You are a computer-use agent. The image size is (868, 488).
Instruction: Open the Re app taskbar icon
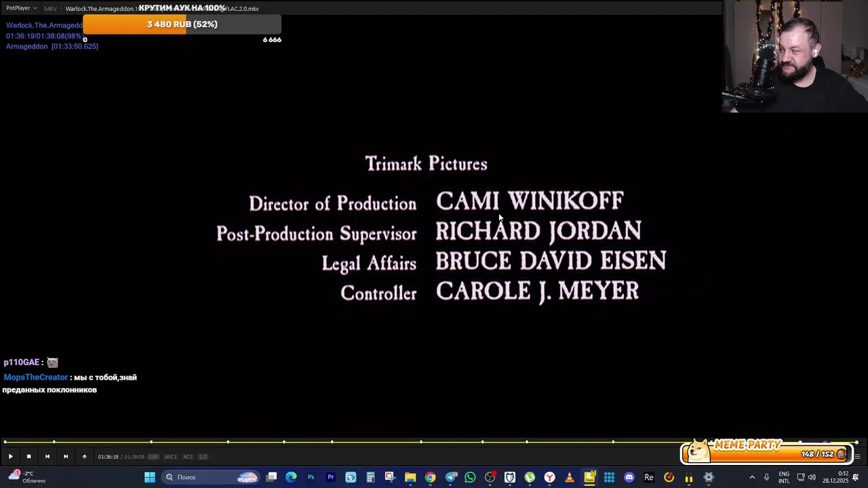coord(649,477)
